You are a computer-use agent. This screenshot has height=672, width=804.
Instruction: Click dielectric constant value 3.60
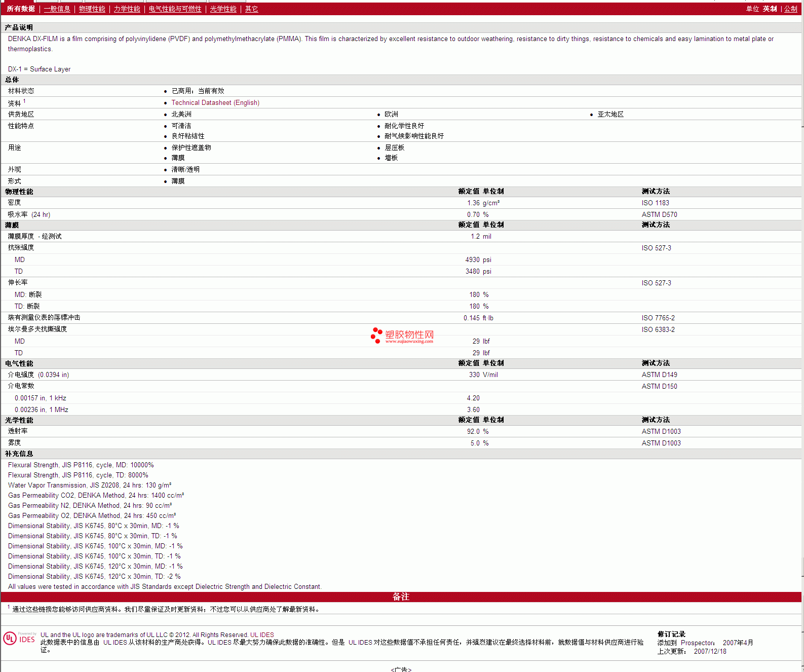473,409
